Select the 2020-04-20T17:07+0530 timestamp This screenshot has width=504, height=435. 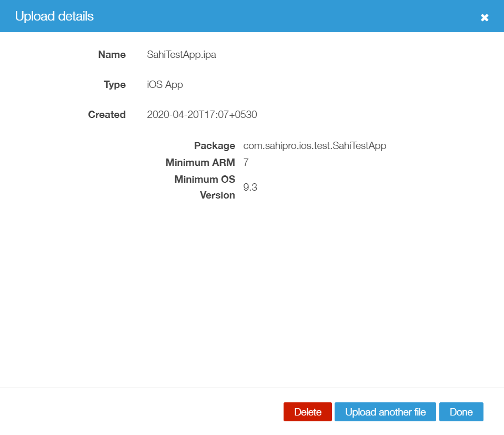tap(202, 115)
